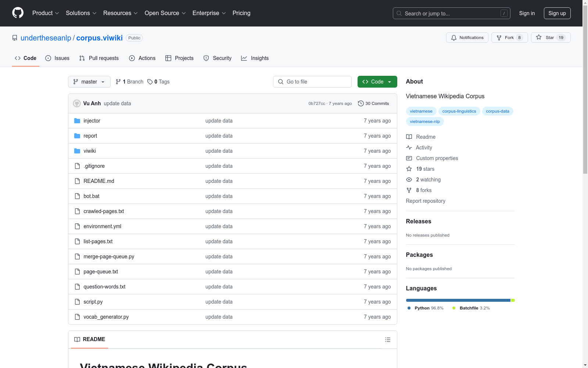Open the vocab_generator.py file
The width and height of the screenshot is (588, 368).
click(106, 317)
